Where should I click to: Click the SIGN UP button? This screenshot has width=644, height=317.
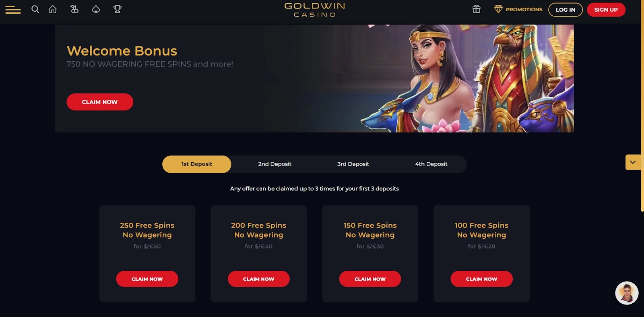pyautogui.click(x=606, y=10)
